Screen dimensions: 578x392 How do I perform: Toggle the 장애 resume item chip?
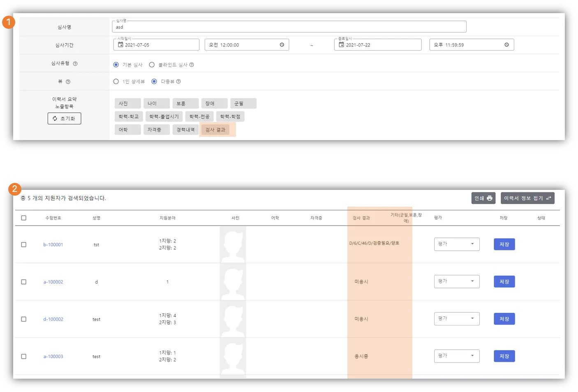(x=214, y=104)
